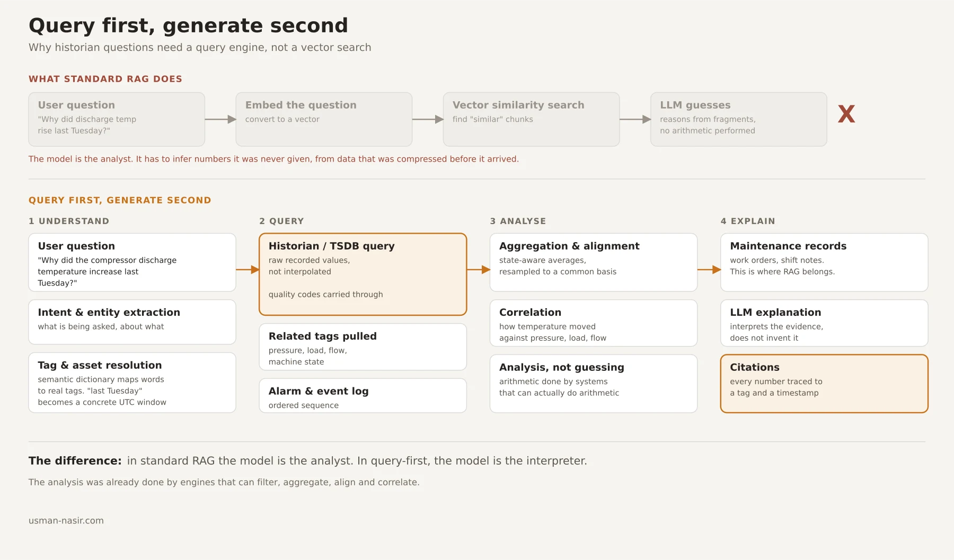
Task: Click the Tag & asset resolution card
Action: coord(132,383)
